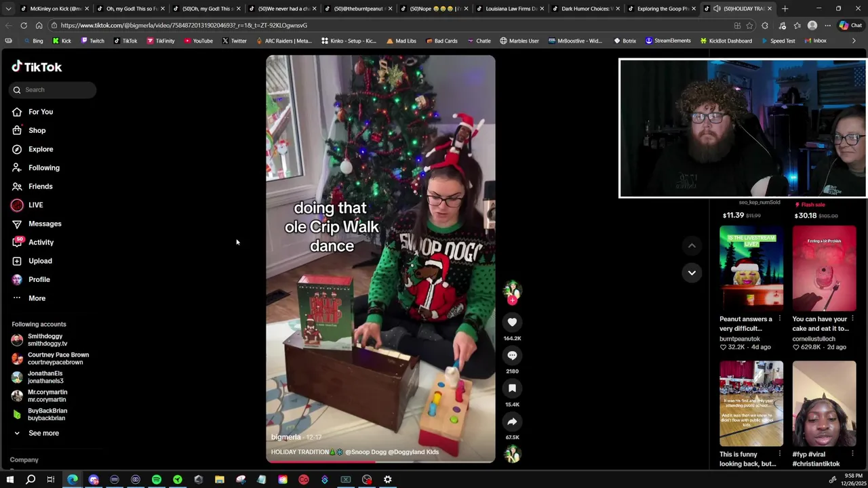Open Windows Start menu

9,480
